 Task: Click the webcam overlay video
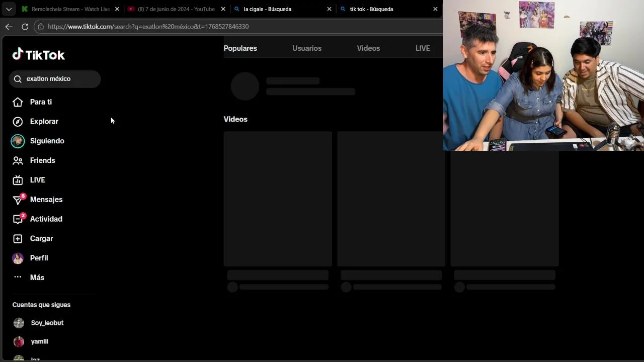(x=543, y=75)
